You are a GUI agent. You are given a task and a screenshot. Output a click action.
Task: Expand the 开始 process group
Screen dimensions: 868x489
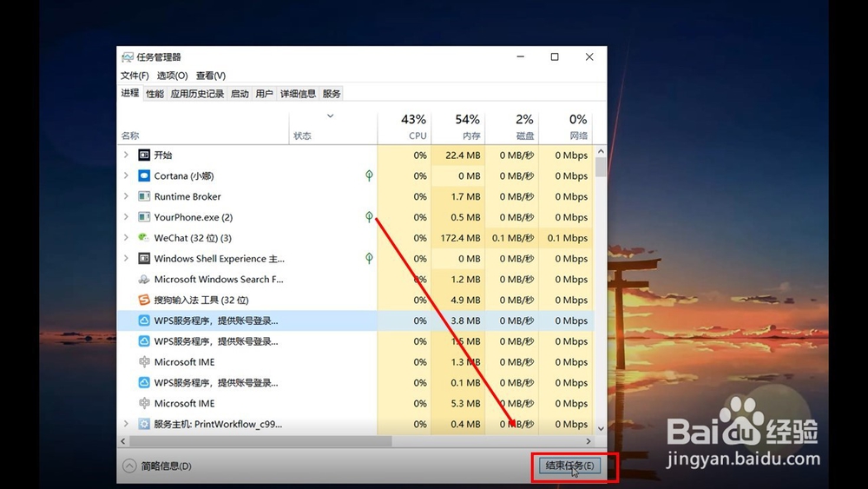(126, 155)
